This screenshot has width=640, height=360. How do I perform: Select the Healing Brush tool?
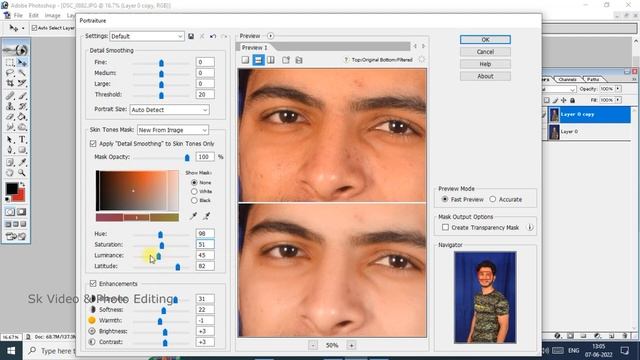click(10, 96)
